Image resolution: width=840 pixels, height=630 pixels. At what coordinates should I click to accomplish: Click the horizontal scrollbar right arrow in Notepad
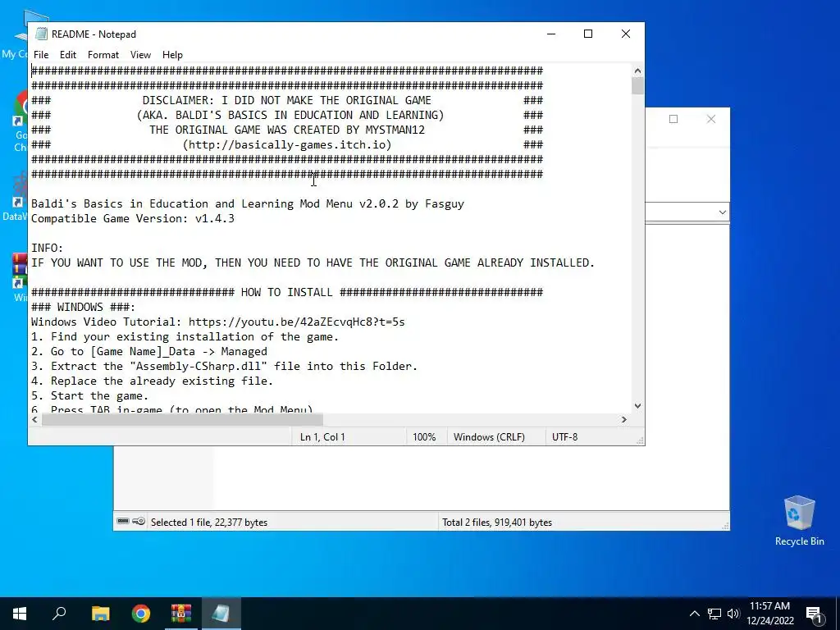point(623,419)
